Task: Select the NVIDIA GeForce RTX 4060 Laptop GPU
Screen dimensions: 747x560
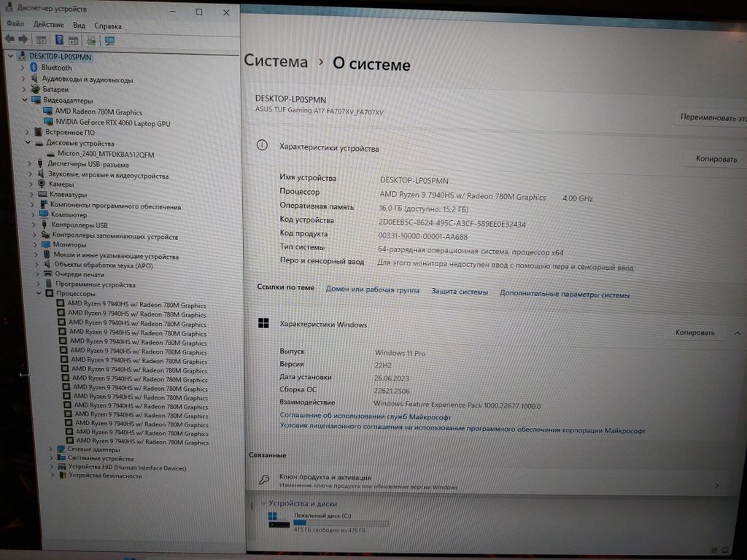Action: point(112,123)
